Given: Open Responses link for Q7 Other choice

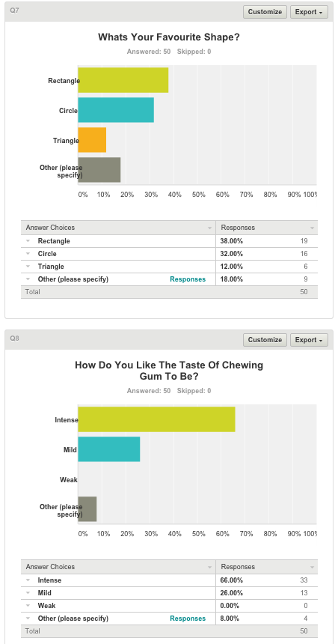Looking at the screenshot, I should [x=188, y=279].
